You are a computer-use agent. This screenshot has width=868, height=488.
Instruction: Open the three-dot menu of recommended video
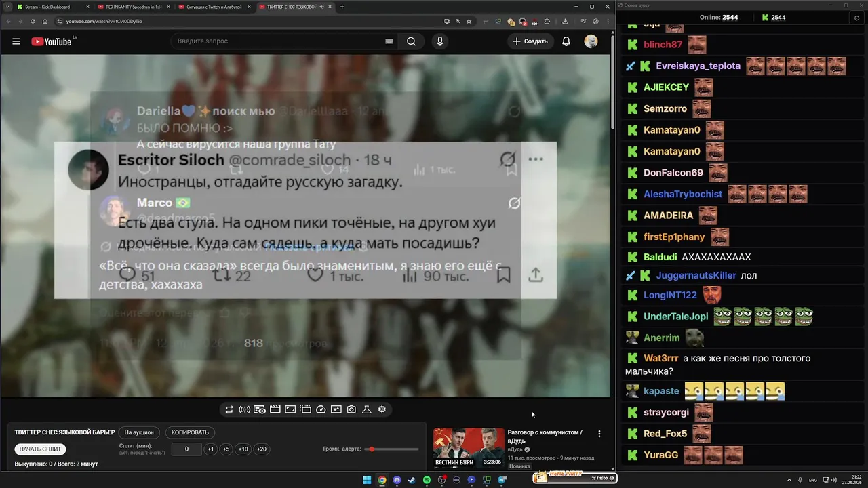pyautogui.click(x=599, y=434)
